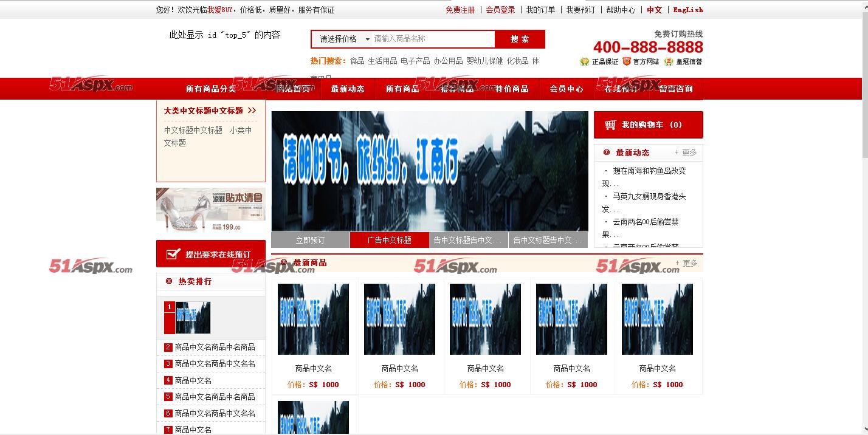Image resolution: width=868 pixels, height=435 pixels.
Task: Open news item 马英九女婿现身香港头发...
Action: click(x=645, y=203)
